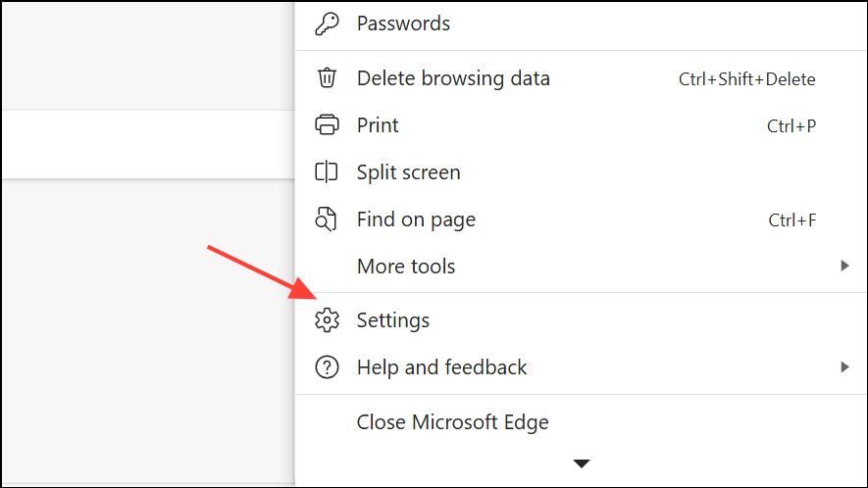Click the printer icon
The image size is (868, 488).
click(326, 125)
